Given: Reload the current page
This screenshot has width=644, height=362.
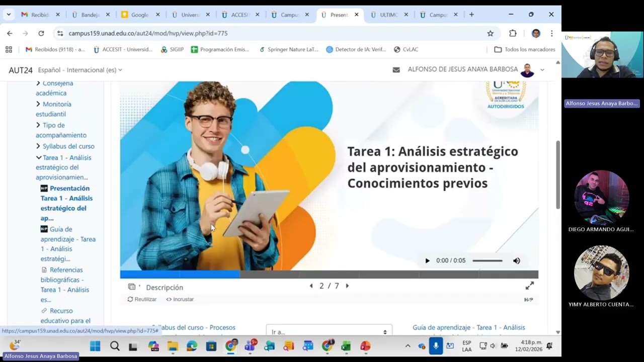Looking at the screenshot, I should pos(41,33).
